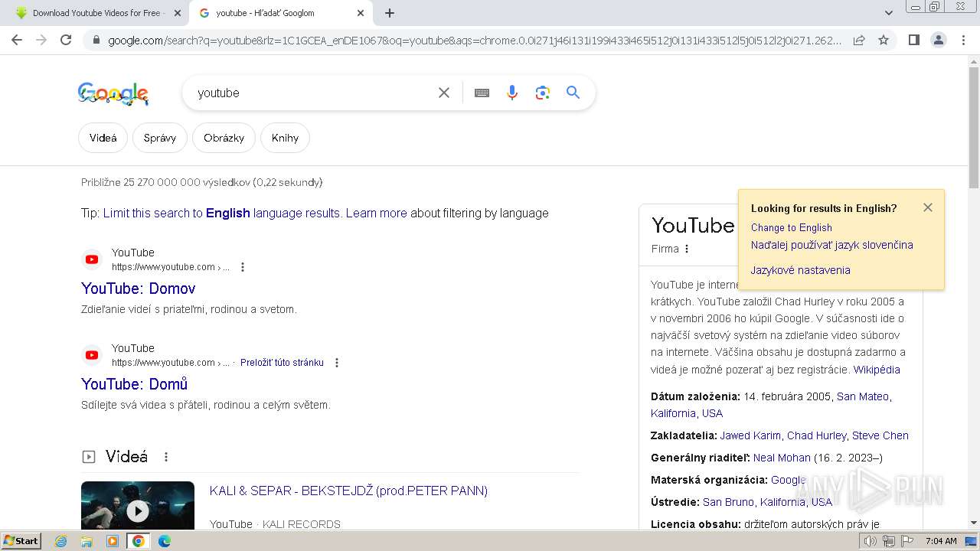Click Naďalej používať jazyk slovenčina
The image size is (980, 551).
tap(831, 245)
